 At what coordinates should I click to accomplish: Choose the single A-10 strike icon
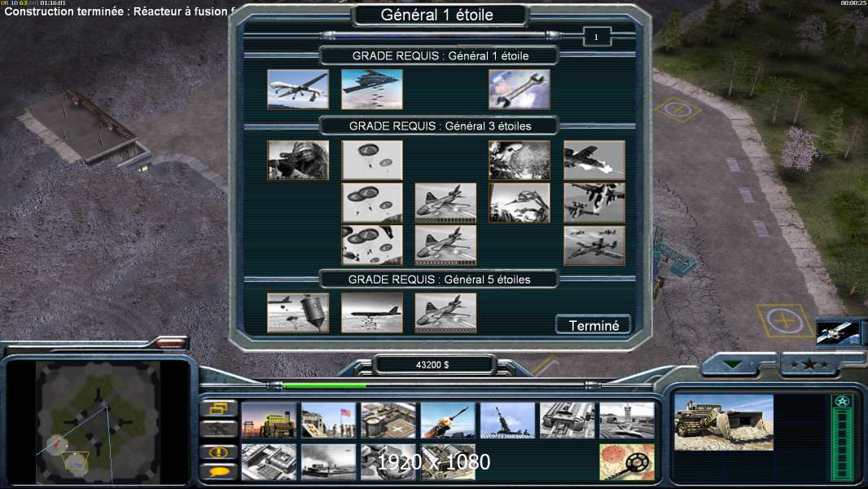click(594, 160)
